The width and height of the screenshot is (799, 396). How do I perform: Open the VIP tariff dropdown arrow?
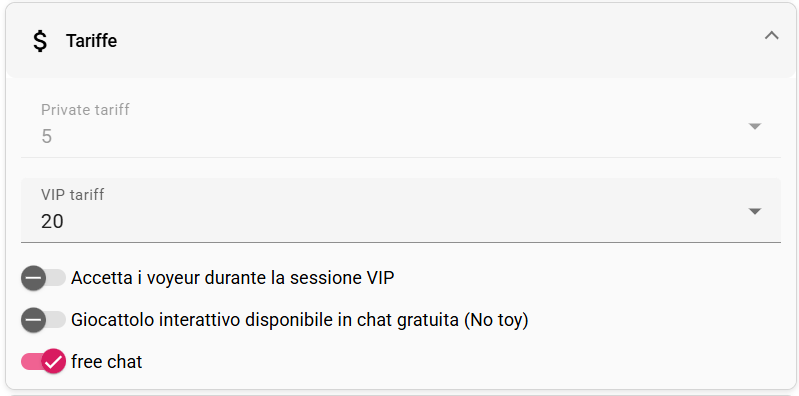(x=755, y=211)
